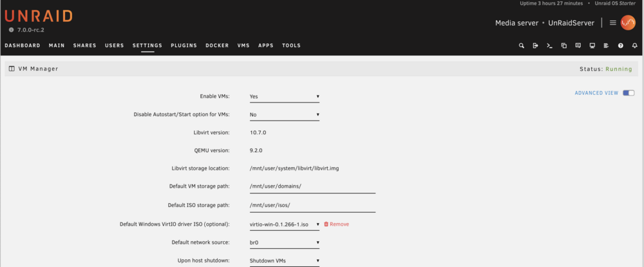This screenshot has height=267, width=644.
Task: Open the Shares tab
Action: tap(84, 46)
